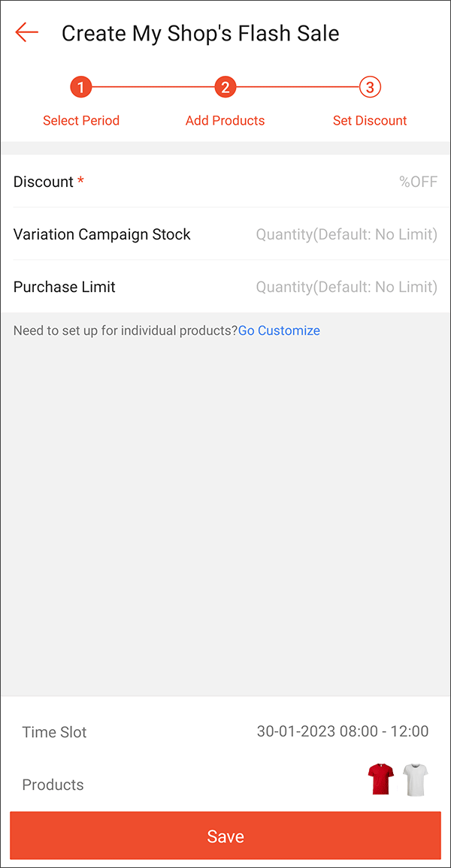The width and height of the screenshot is (451, 868).
Task: Select step 1 Select Period circle
Action: [x=81, y=86]
